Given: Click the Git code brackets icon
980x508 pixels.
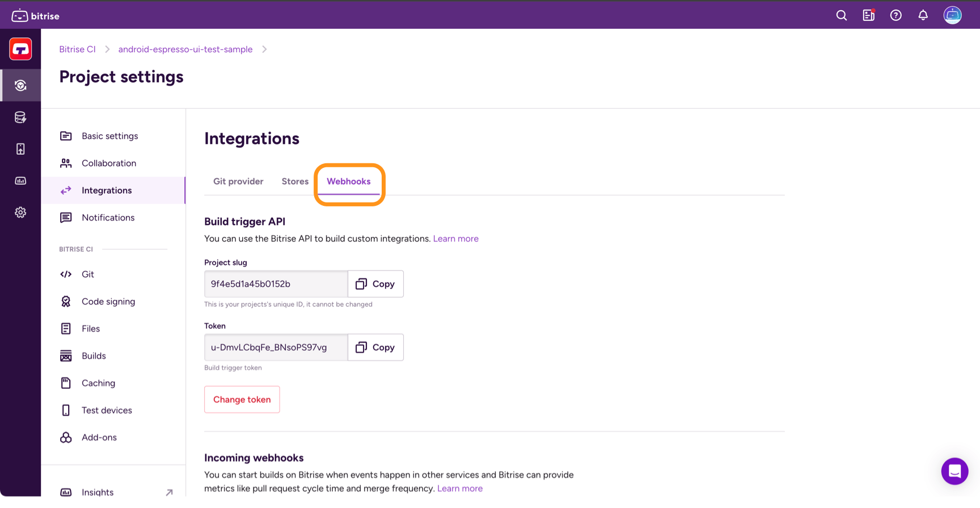Looking at the screenshot, I should [x=66, y=274].
